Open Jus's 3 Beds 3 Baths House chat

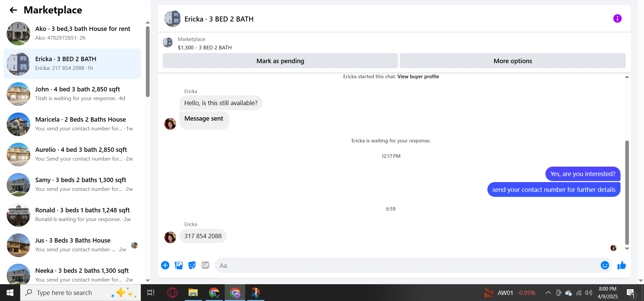pyautogui.click(x=72, y=245)
